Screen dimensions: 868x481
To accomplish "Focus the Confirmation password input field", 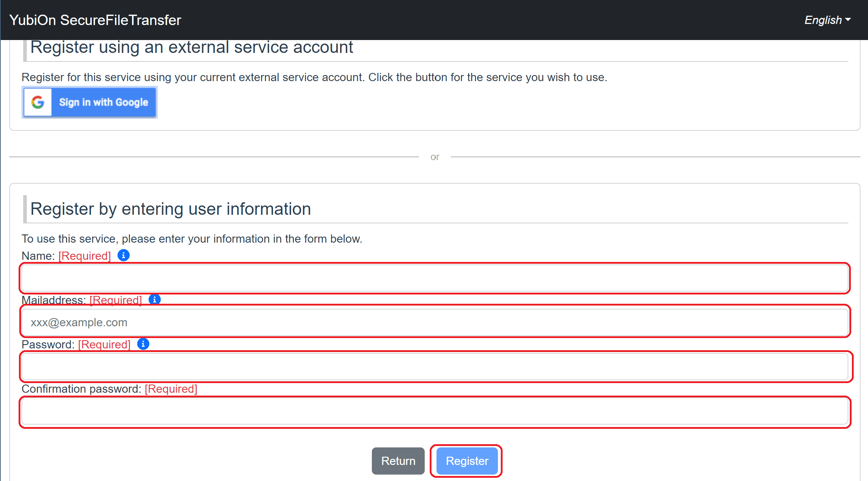I will click(x=435, y=411).
